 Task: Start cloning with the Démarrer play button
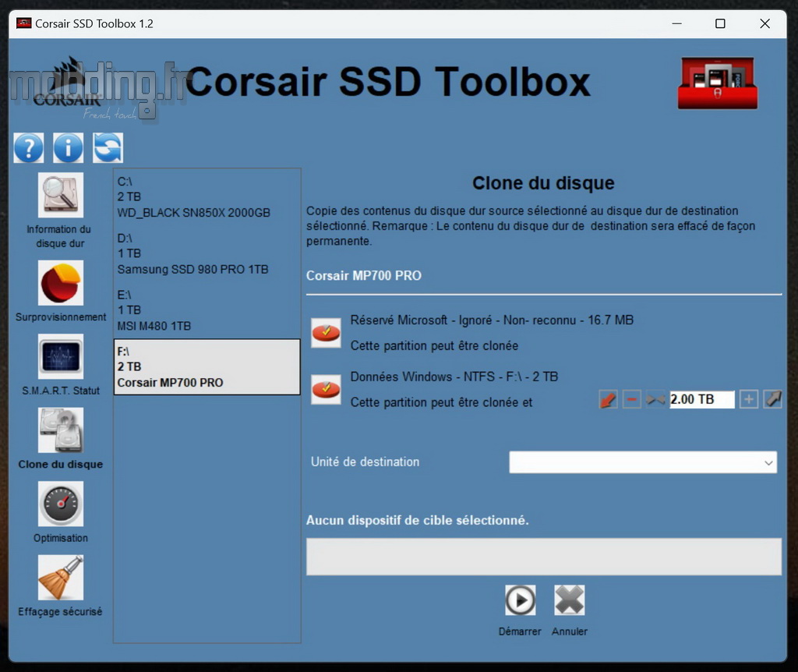pyautogui.click(x=520, y=600)
